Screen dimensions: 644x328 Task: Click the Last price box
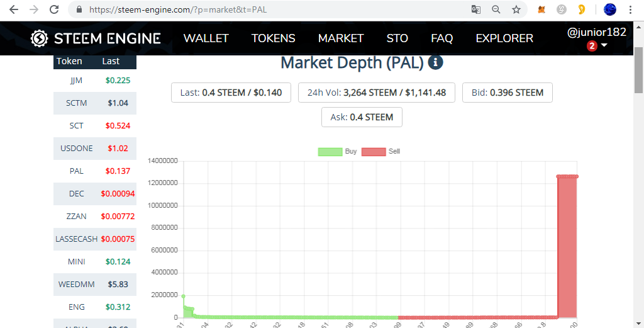[231, 93]
